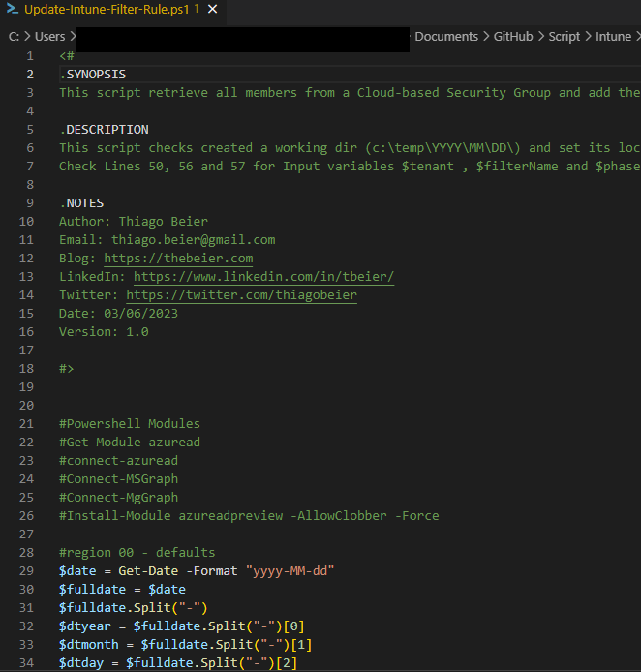
Task: Place cursor on the .DESCRIPTION heading
Action: coord(104,130)
